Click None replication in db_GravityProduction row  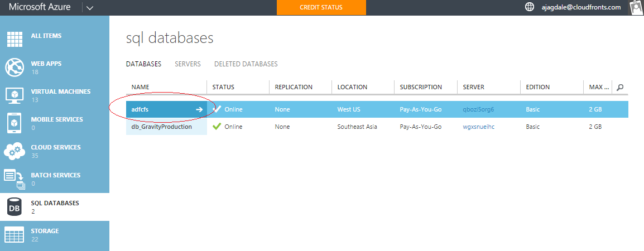(282, 127)
